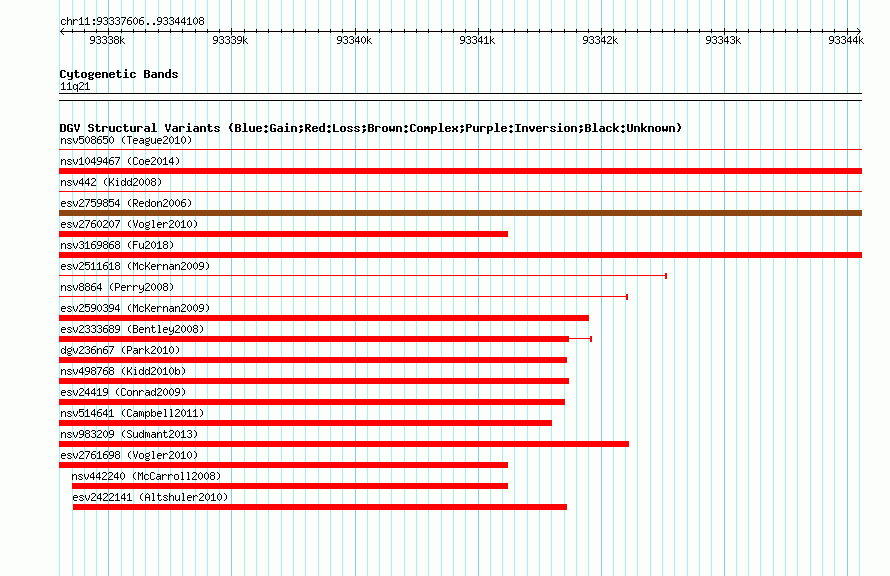The image size is (890, 576).
Task: Click the 93342k ruler tick label
Action: 601,40
